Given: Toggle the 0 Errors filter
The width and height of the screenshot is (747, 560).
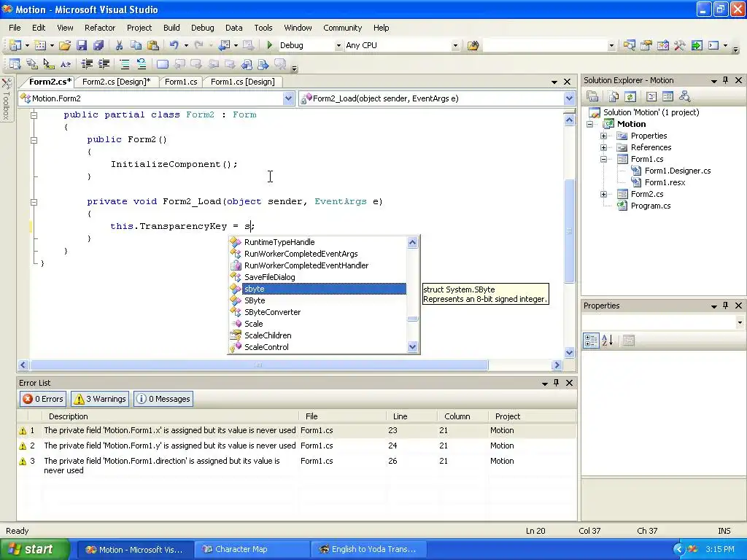Looking at the screenshot, I should click(43, 399).
